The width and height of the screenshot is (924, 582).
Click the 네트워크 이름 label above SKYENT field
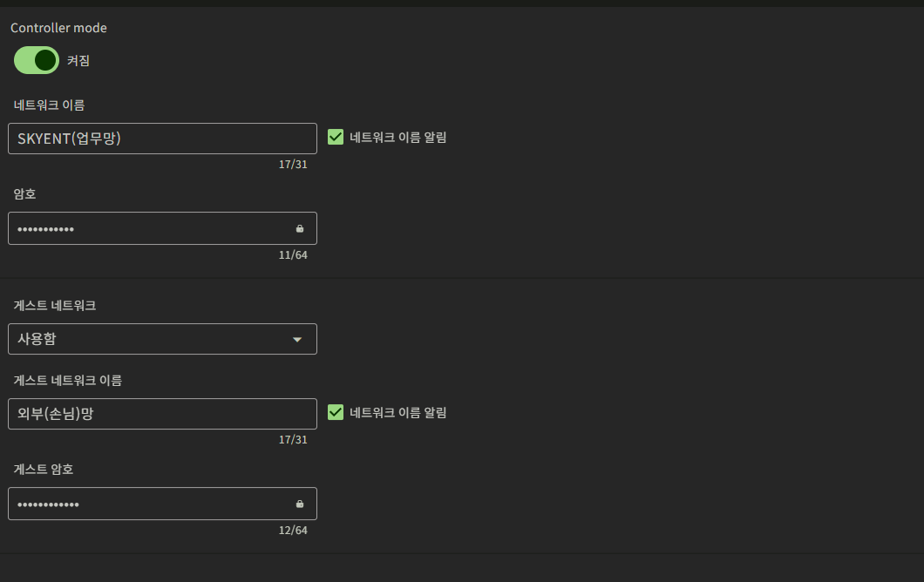click(50, 105)
